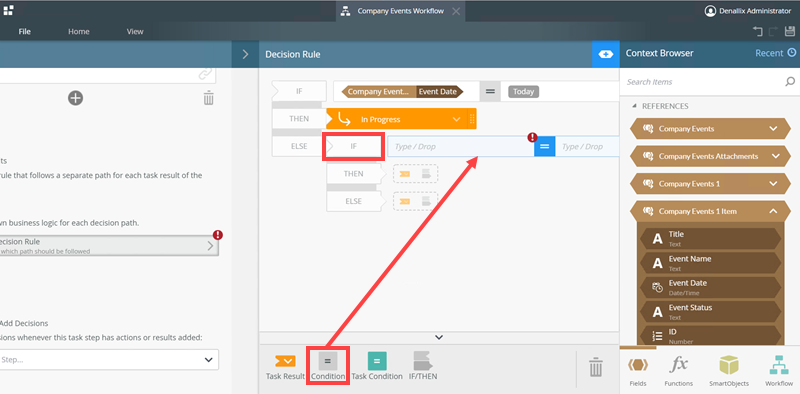This screenshot has height=394, width=800.
Task: Open the Home menu
Action: (79, 32)
